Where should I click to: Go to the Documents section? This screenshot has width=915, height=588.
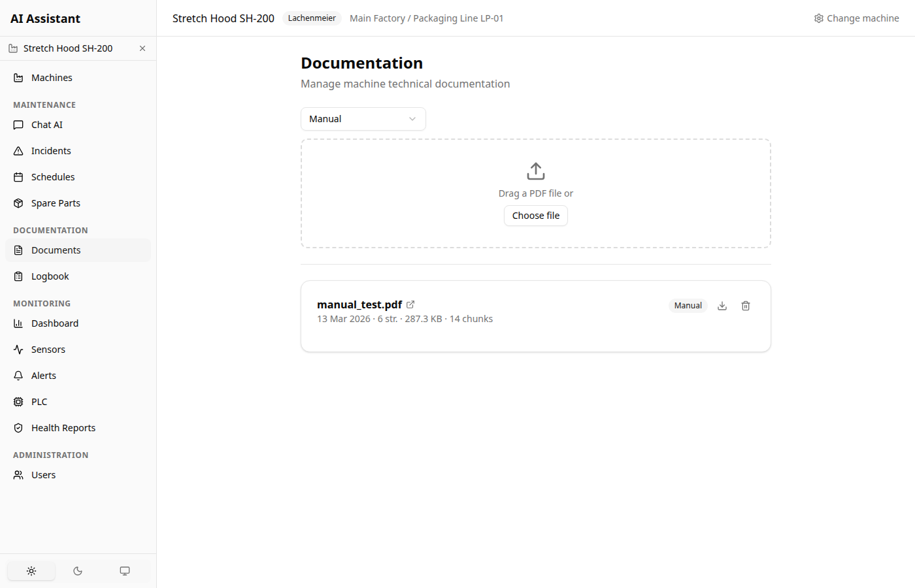coord(56,250)
